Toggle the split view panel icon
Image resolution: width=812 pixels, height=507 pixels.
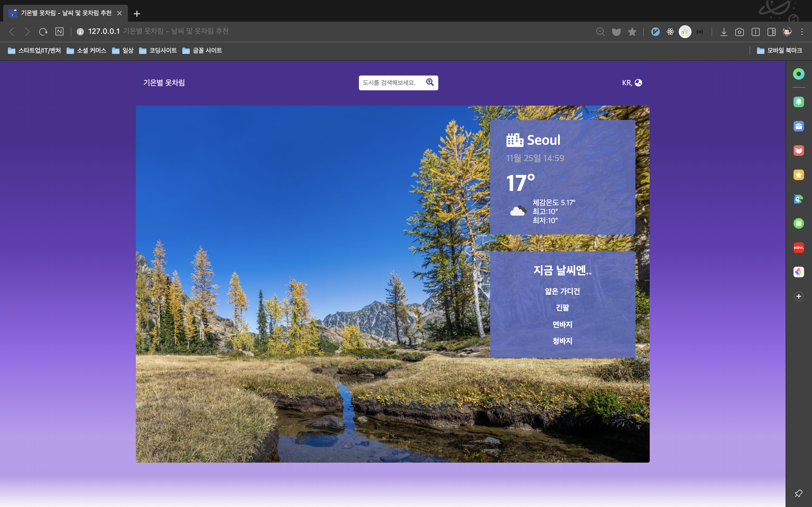click(x=755, y=32)
